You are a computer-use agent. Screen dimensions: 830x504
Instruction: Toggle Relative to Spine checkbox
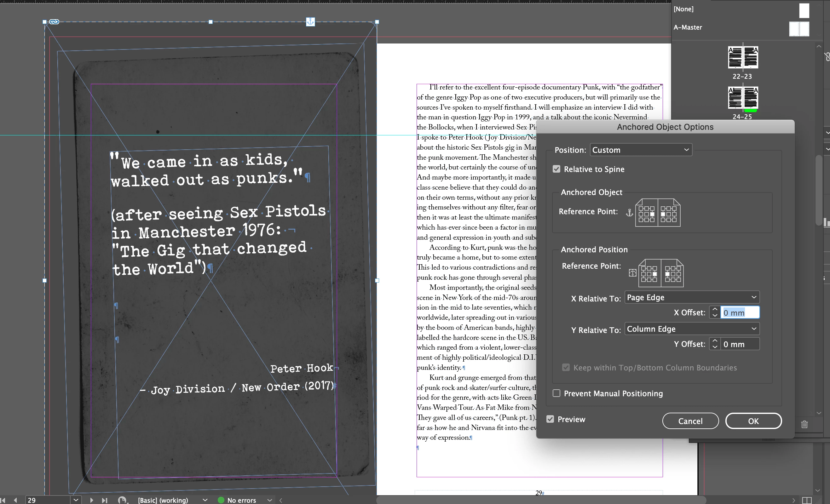(x=556, y=169)
